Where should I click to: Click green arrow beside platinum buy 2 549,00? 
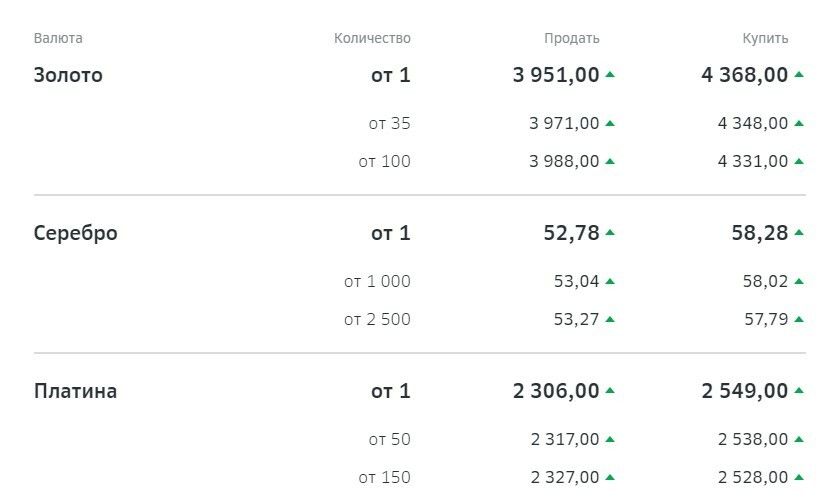click(x=799, y=391)
